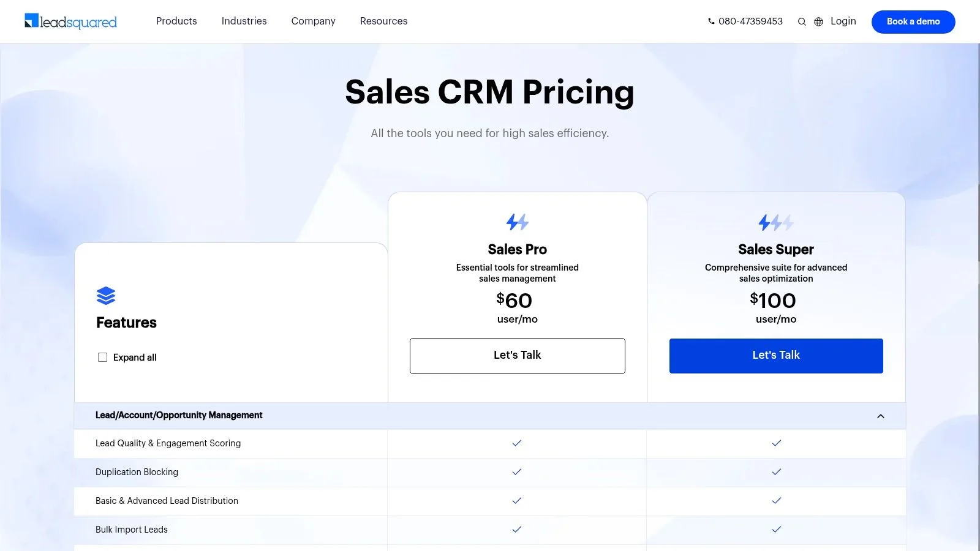Open the Industries menu

244,21
